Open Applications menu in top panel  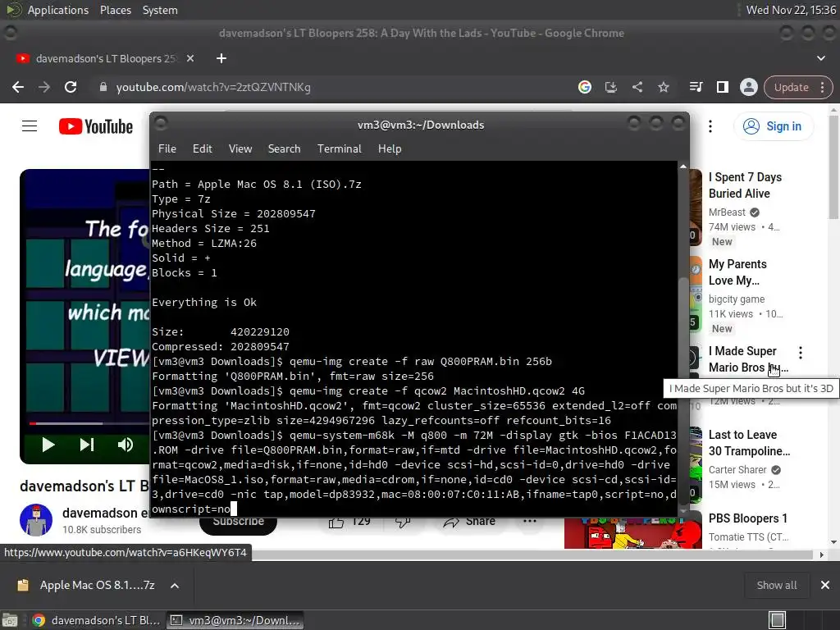click(x=58, y=10)
